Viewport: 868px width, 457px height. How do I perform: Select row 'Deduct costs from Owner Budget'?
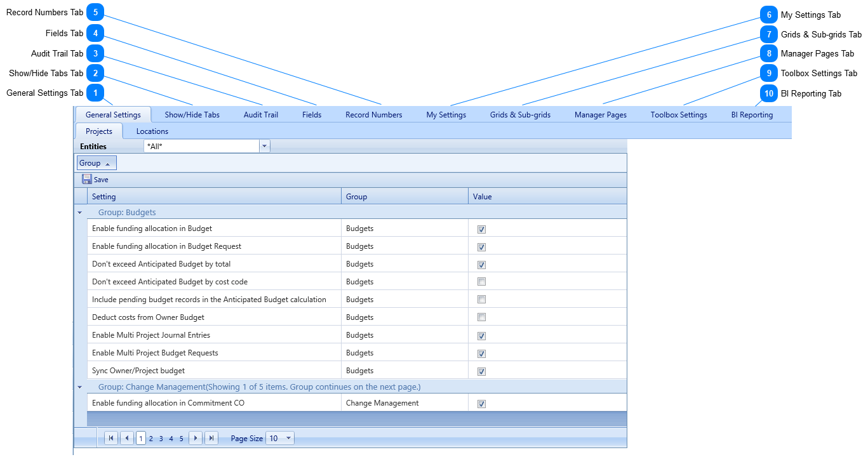pos(357,317)
